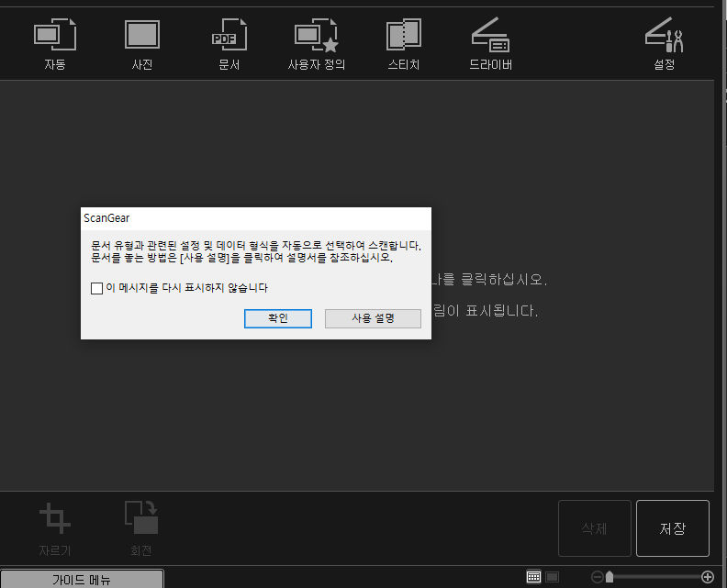This screenshot has width=727, height=588.
Task: Open 설정 settings with the tools icon
Action: [x=664, y=44]
